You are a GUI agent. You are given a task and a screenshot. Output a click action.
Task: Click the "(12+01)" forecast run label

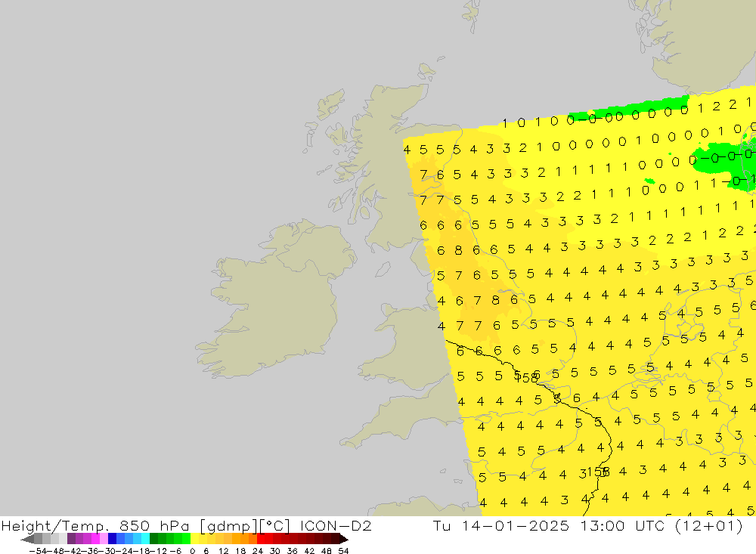(x=709, y=525)
